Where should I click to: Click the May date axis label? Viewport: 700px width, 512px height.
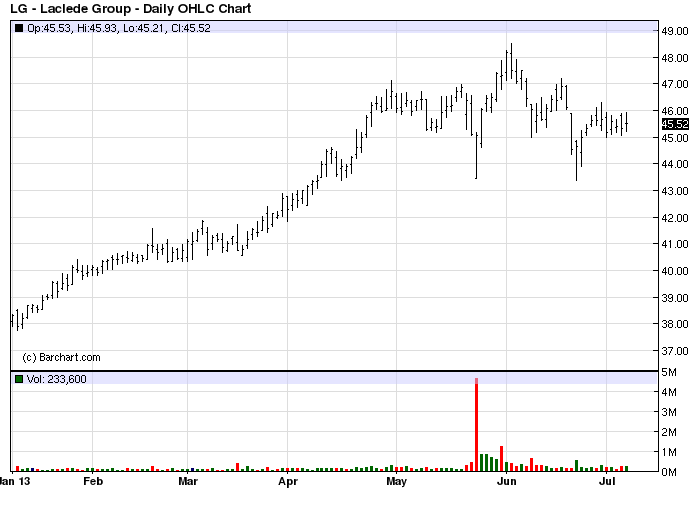coord(396,481)
